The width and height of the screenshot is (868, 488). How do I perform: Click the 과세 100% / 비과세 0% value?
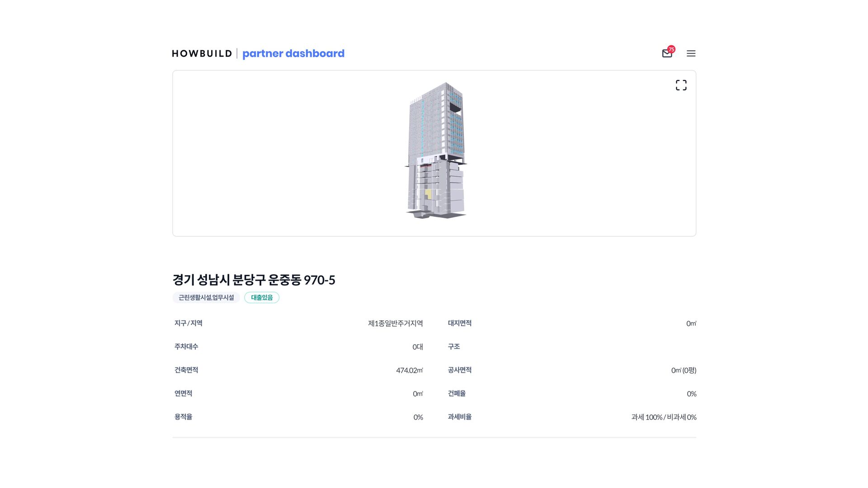(663, 417)
